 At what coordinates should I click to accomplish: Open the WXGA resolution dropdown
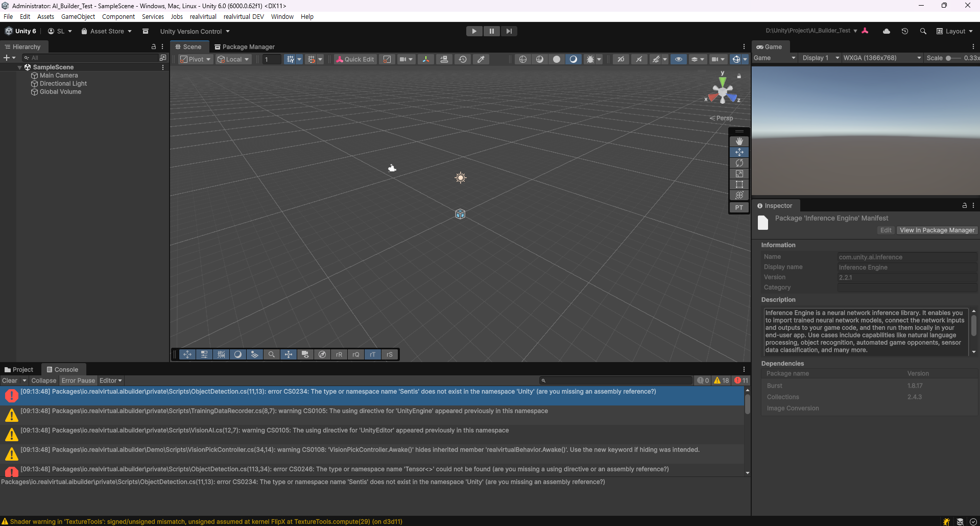882,58
